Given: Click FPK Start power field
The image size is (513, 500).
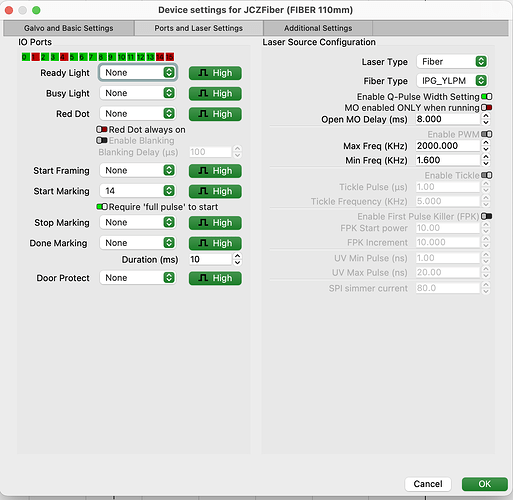Looking at the screenshot, I should click(448, 228).
